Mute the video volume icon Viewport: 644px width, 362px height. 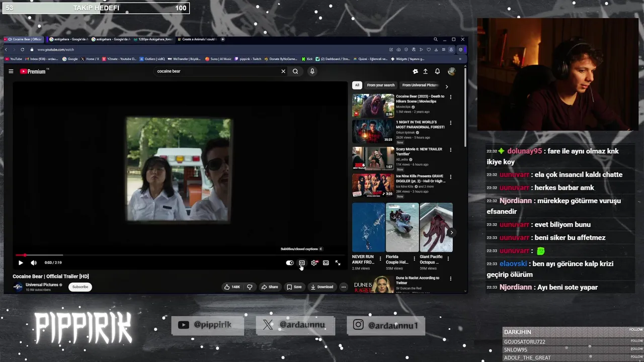(34, 262)
